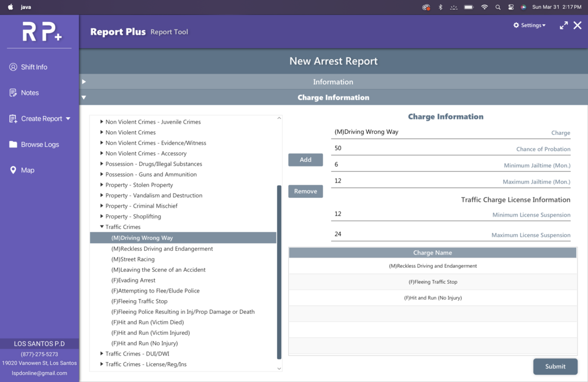The height and width of the screenshot is (382, 588).
Task: Collapse the Traffic Crimes tree node
Action: [102, 227]
